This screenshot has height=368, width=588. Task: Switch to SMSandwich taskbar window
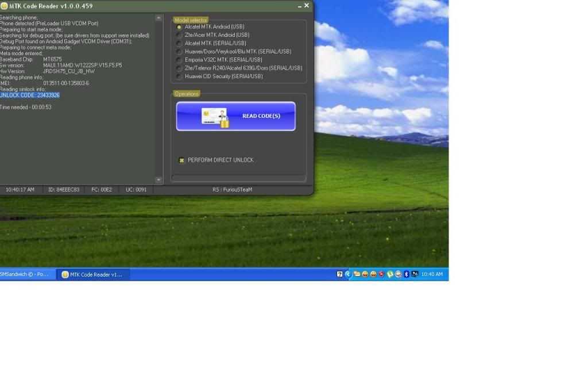[x=26, y=275]
